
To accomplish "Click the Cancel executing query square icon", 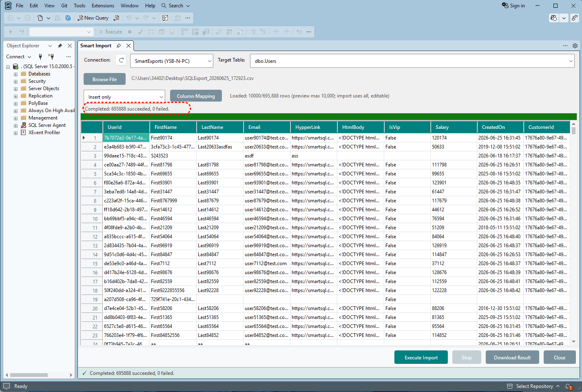I will [130, 32].
